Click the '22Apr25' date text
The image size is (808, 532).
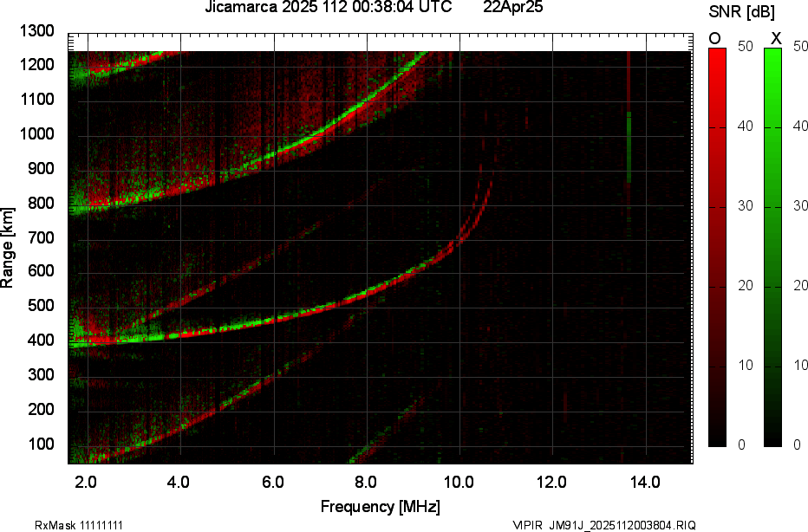(x=512, y=7)
